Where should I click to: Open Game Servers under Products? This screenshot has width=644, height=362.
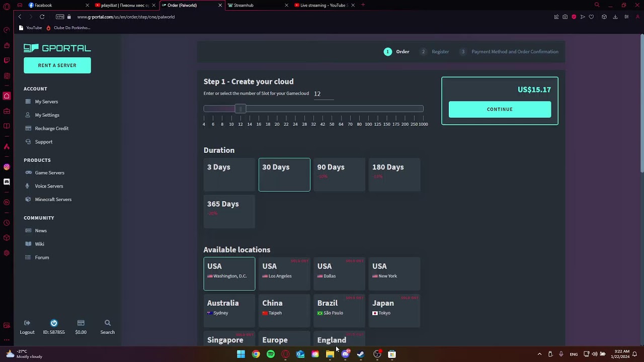(x=49, y=172)
